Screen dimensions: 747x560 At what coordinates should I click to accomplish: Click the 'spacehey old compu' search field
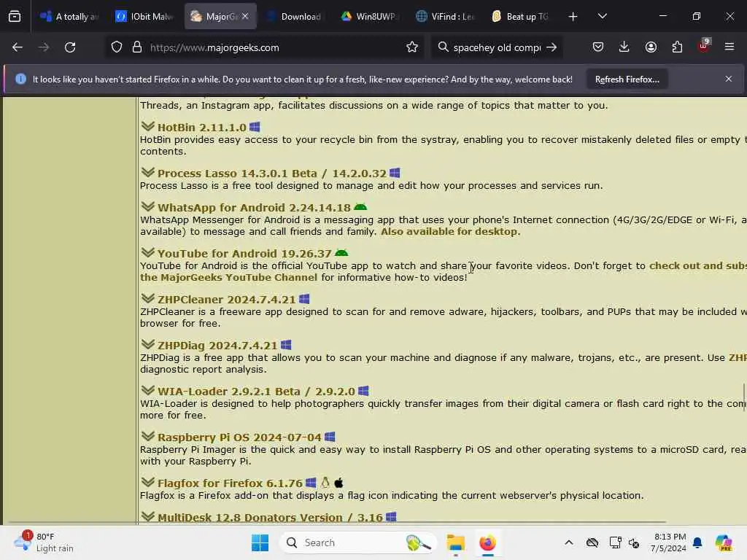pyautogui.click(x=497, y=47)
